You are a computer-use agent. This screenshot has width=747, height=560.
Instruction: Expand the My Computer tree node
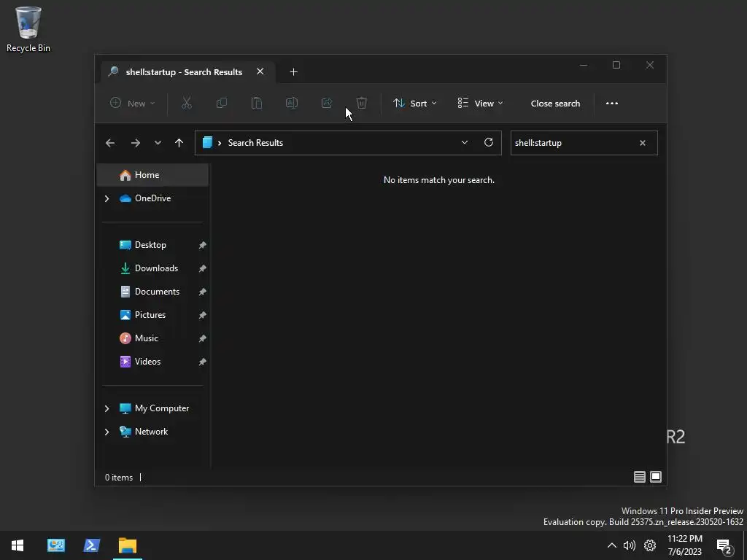click(107, 408)
